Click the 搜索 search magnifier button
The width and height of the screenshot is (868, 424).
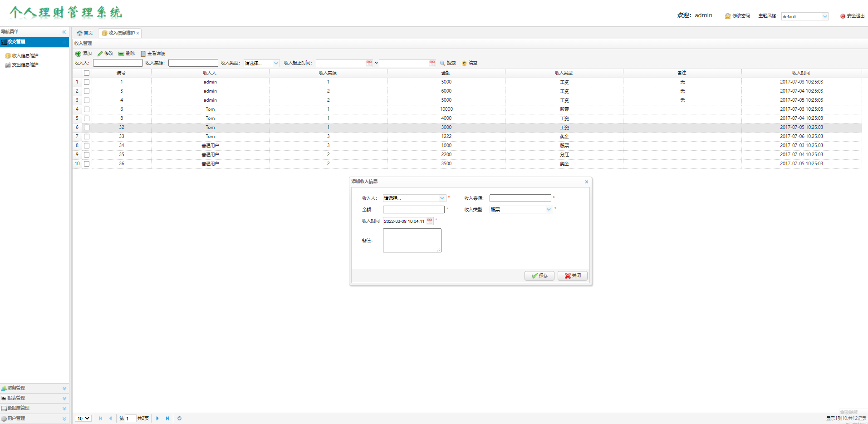[447, 63]
